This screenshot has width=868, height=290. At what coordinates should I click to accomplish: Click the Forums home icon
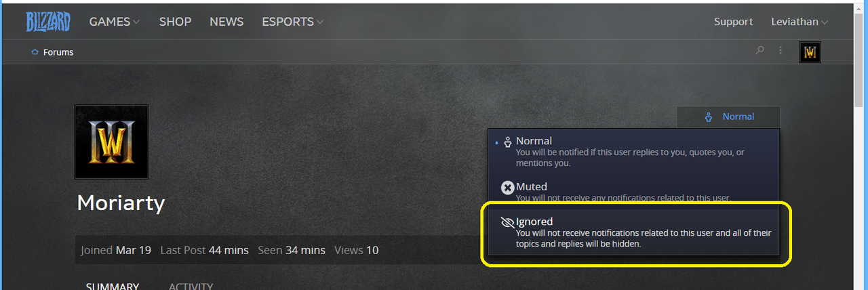(35, 52)
